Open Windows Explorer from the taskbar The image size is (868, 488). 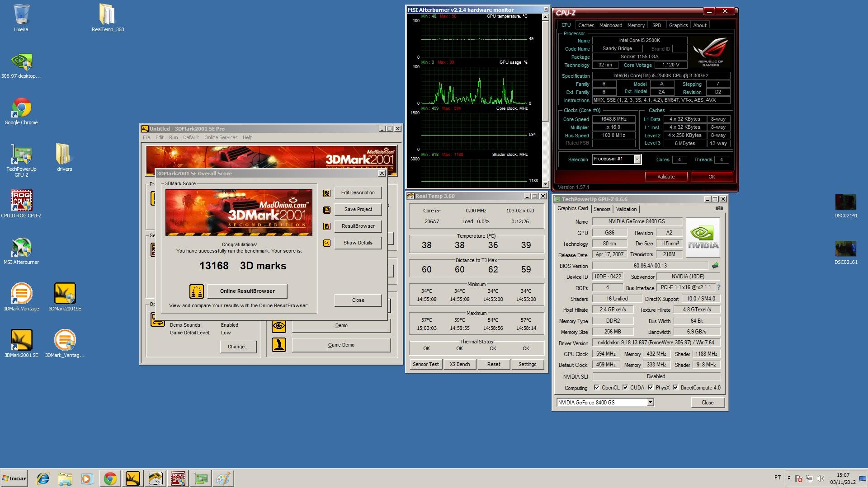[65, 479]
